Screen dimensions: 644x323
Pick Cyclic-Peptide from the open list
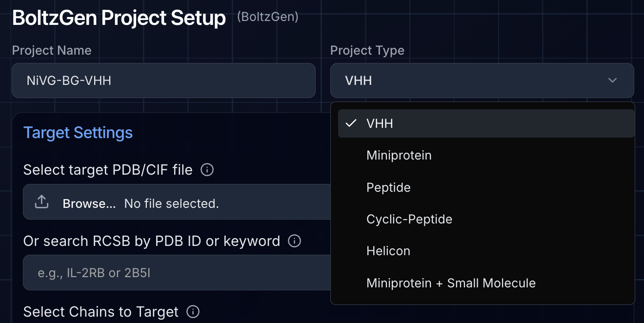click(x=409, y=219)
